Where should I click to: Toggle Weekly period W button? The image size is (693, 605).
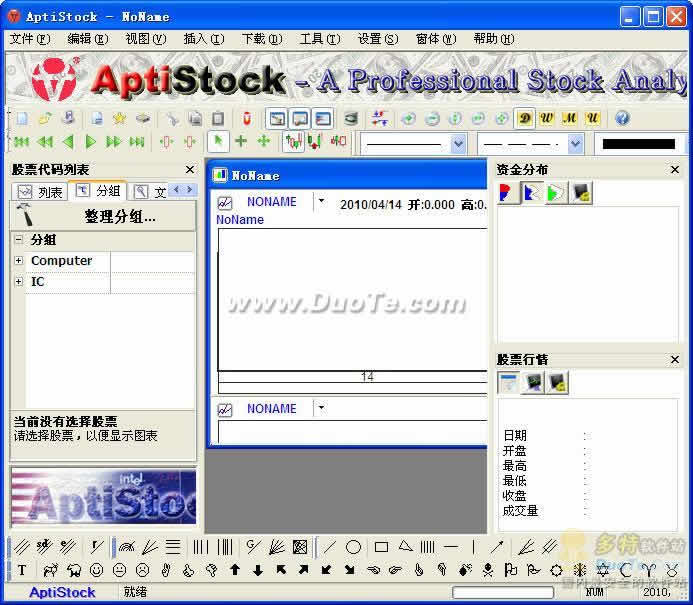(x=547, y=118)
